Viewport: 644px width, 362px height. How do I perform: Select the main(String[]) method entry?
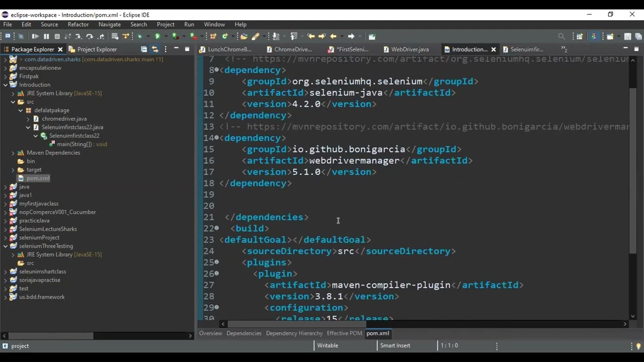82,144
